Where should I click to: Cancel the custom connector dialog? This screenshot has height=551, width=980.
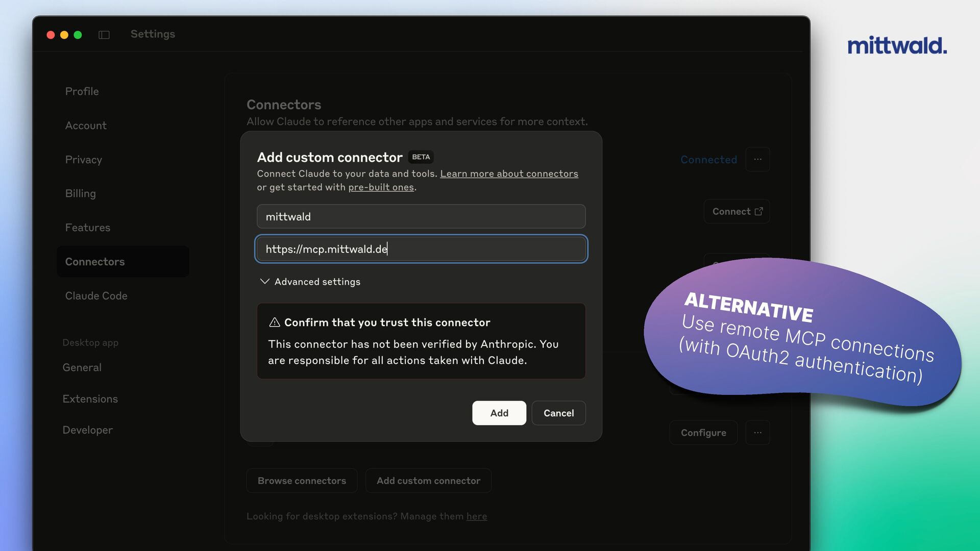pyautogui.click(x=558, y=413)
